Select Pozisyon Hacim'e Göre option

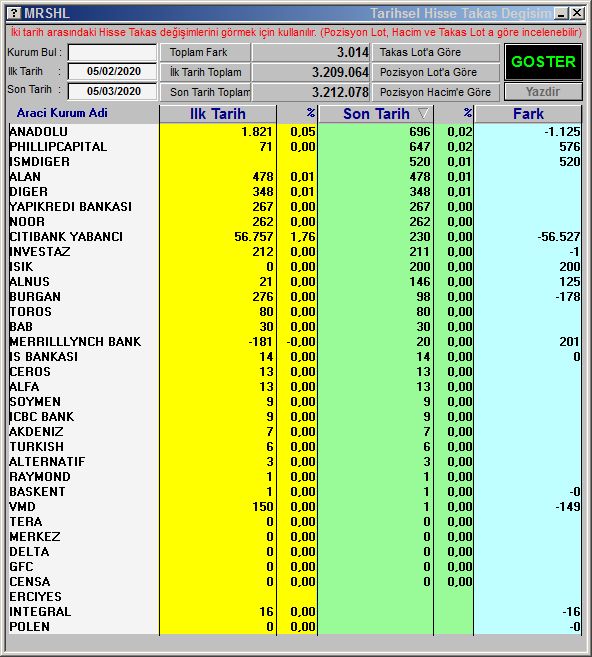436,92
